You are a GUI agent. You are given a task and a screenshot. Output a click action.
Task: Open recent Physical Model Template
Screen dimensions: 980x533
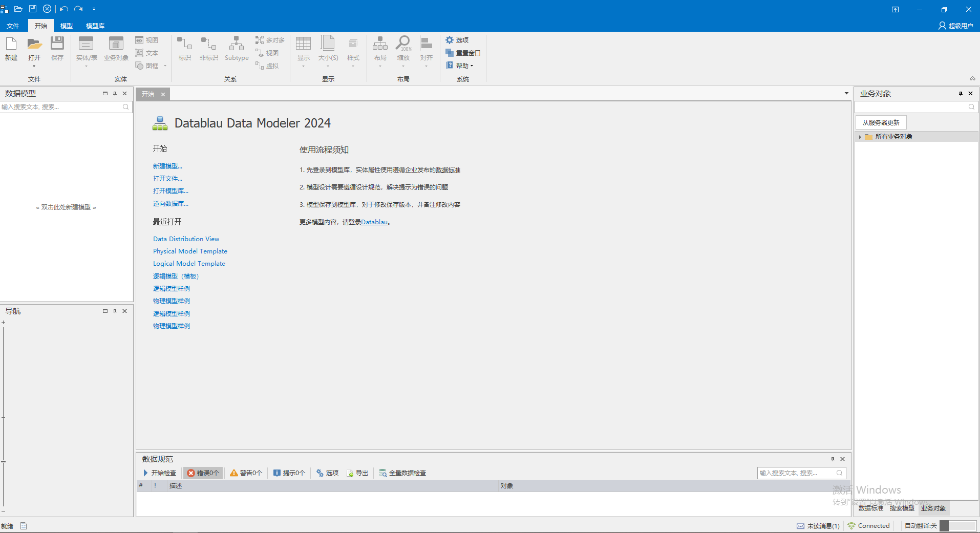coord(190,251)
